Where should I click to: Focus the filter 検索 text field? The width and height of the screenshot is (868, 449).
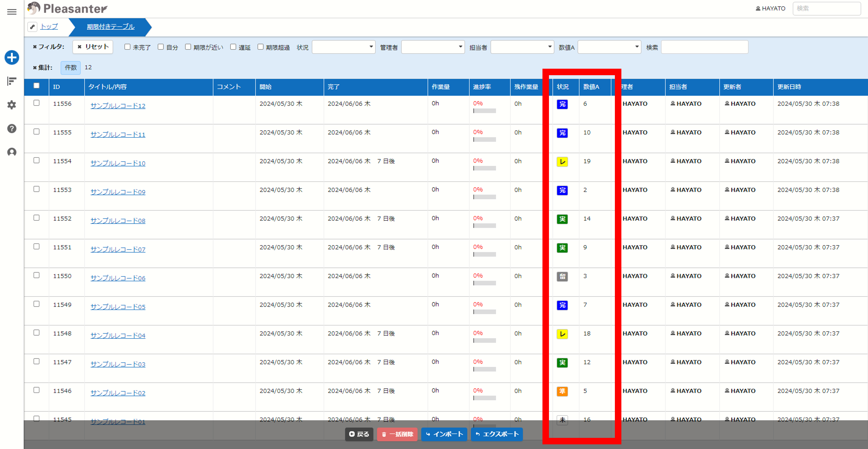(x=705, y=47)
